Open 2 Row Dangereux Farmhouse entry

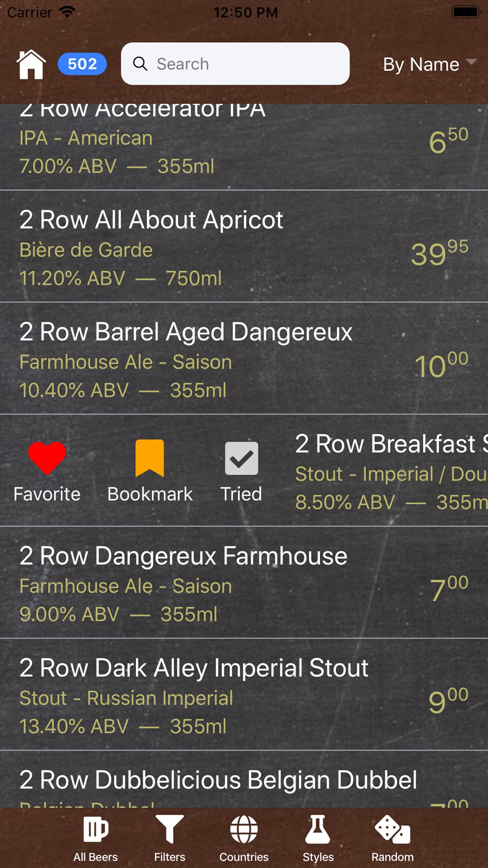[x=244, y=582]
